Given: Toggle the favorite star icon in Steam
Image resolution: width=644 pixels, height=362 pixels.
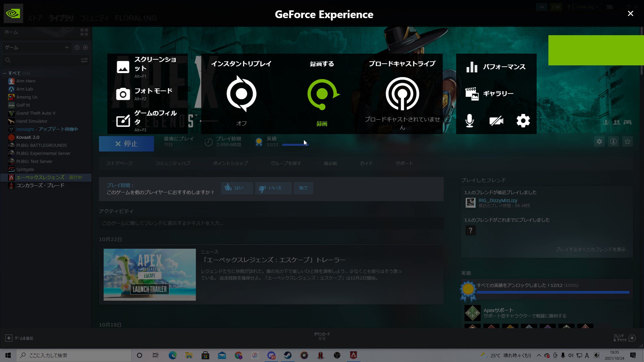Looking at the screenshot, I should tap(628, 142).
